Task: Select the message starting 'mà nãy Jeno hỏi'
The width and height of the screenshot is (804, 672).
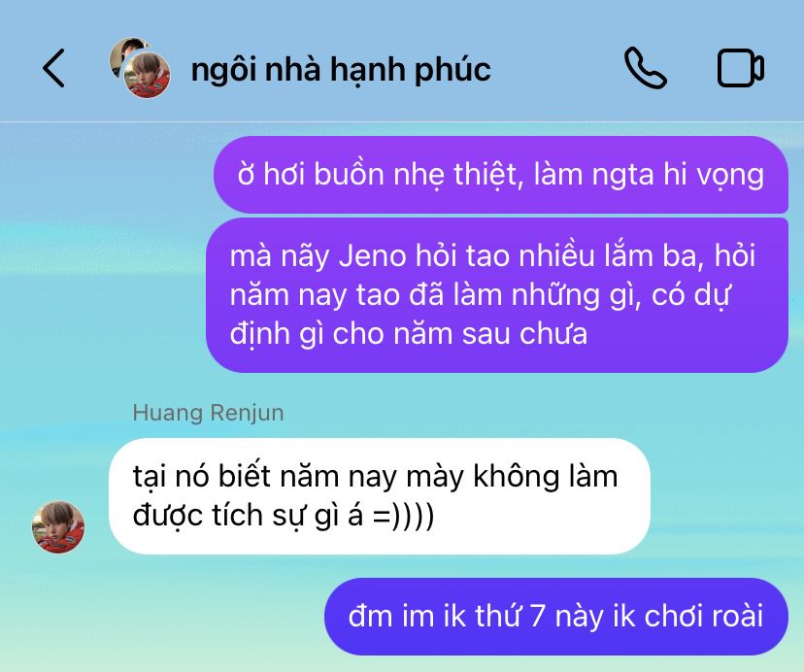Action: click(497, 295)
